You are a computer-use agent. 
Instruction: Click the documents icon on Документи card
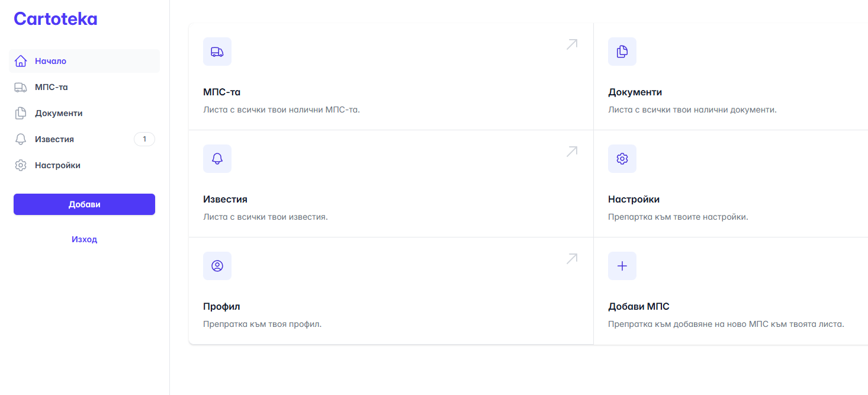point(622,52)
